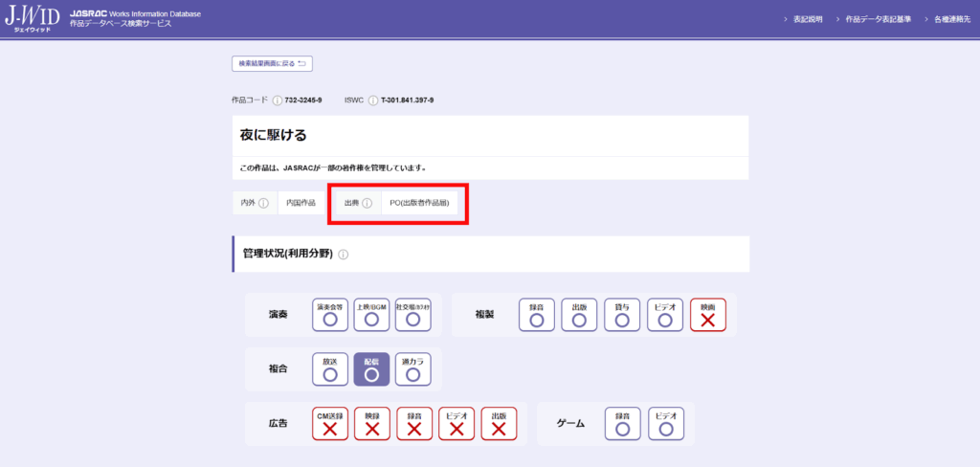Click the info icon next to ISWC
The width and height of the screenshot is (980, 467).
pyautogui.click(x=373, y=100)
